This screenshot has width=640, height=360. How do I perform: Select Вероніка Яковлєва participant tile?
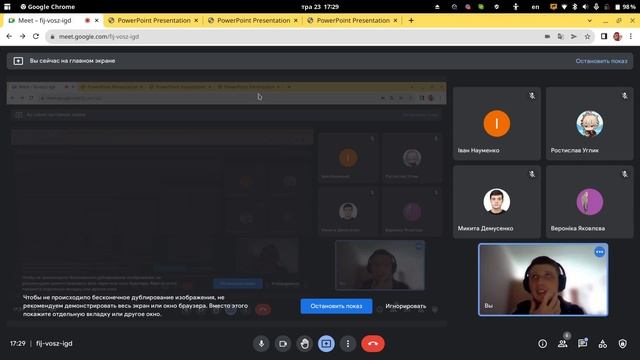pyautogui.click(x=590, y=202)
